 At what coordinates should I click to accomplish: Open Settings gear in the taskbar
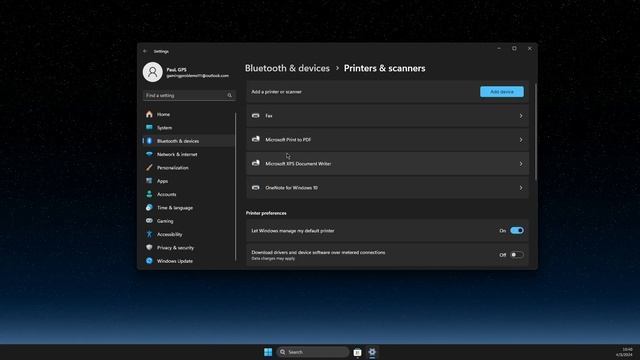tap(372, 352)
